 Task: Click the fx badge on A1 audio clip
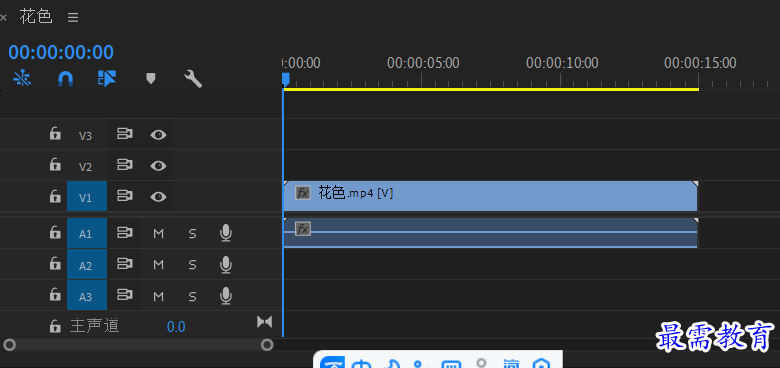click(x=302, y=229)
